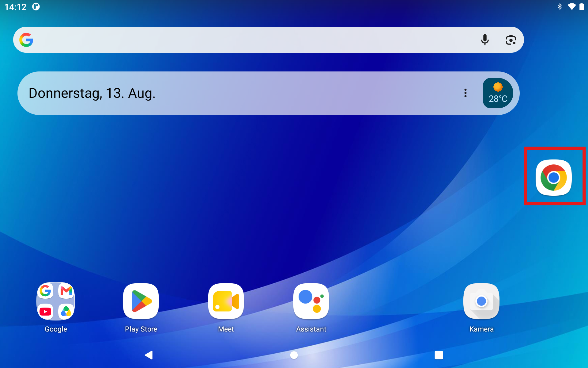Tap the Google search bar field
Screen dimensions: 588x368
pos(268,40)
